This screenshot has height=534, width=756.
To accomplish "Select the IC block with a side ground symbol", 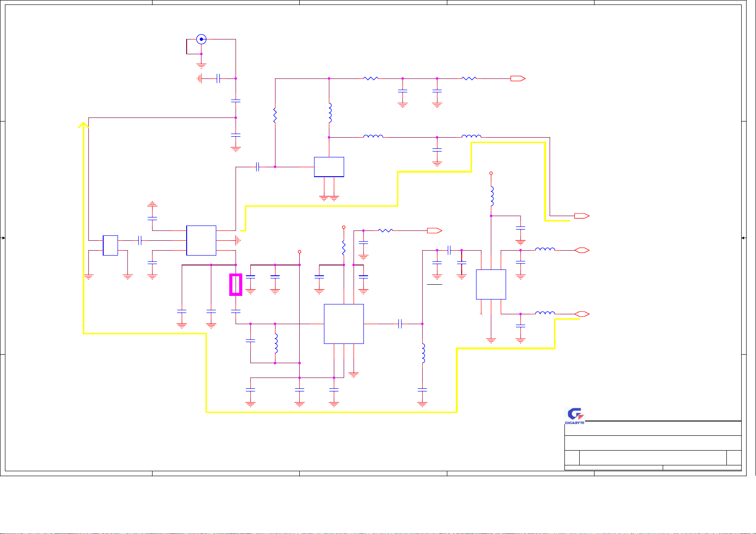I will pos(201,240).
